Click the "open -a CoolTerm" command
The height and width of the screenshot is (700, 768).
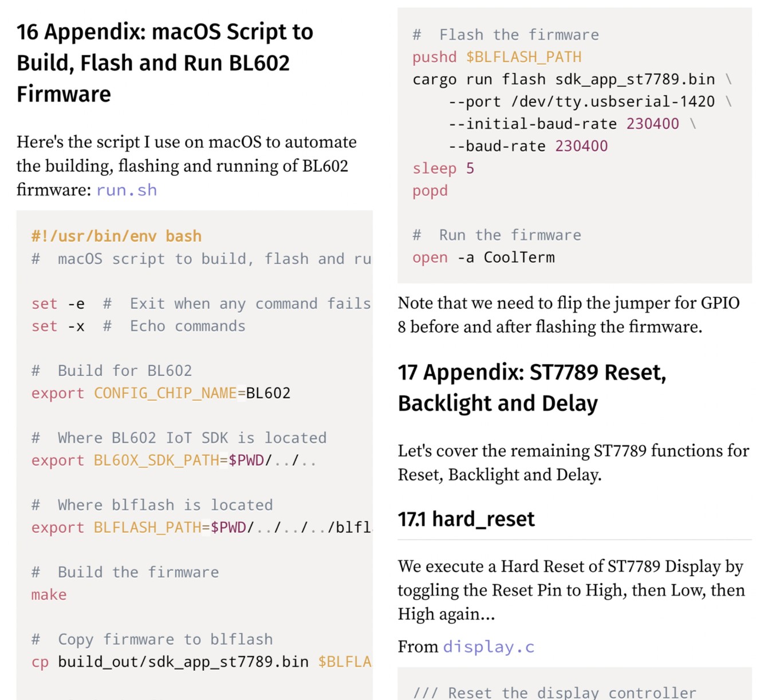(x=483, y=258)
